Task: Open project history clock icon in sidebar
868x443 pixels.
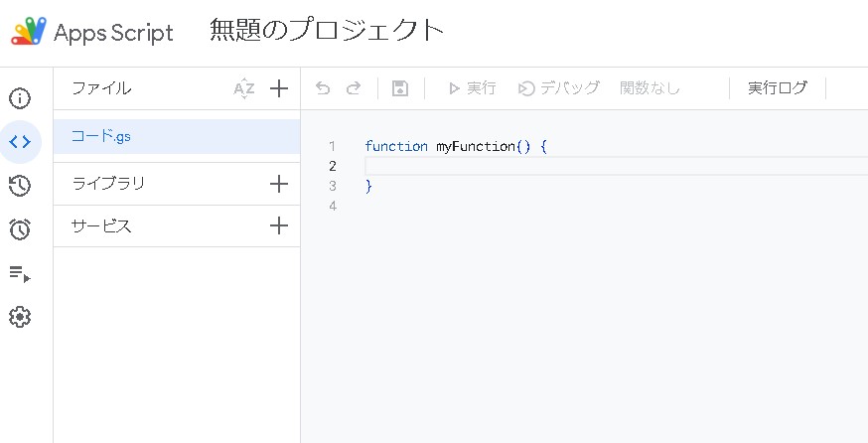Action: [20, 186]
